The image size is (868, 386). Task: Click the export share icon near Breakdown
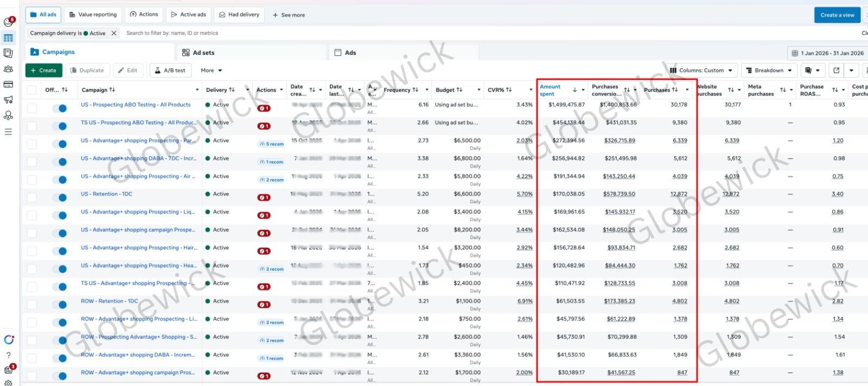837,70
